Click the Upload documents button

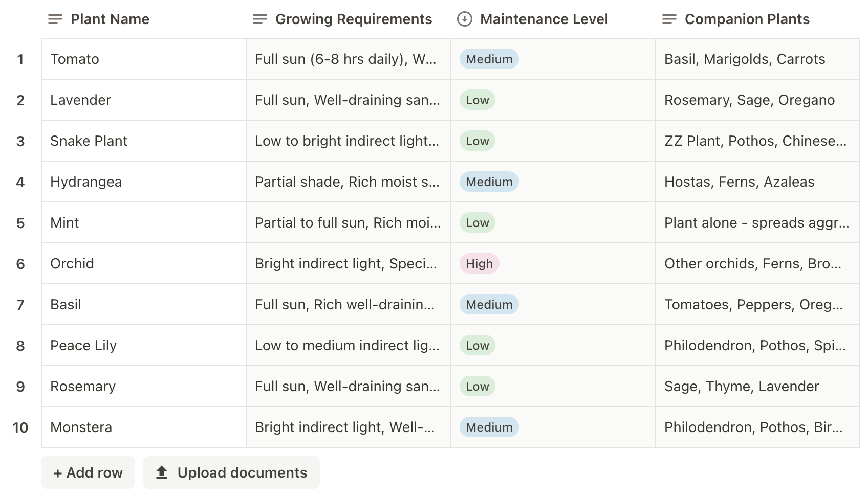pos(231,472)
